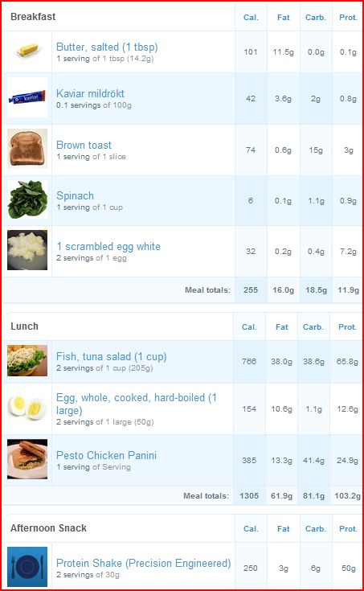Open the Kaviar tube image
This screenshot has width=364, height=591.
(x=27, y=97)
